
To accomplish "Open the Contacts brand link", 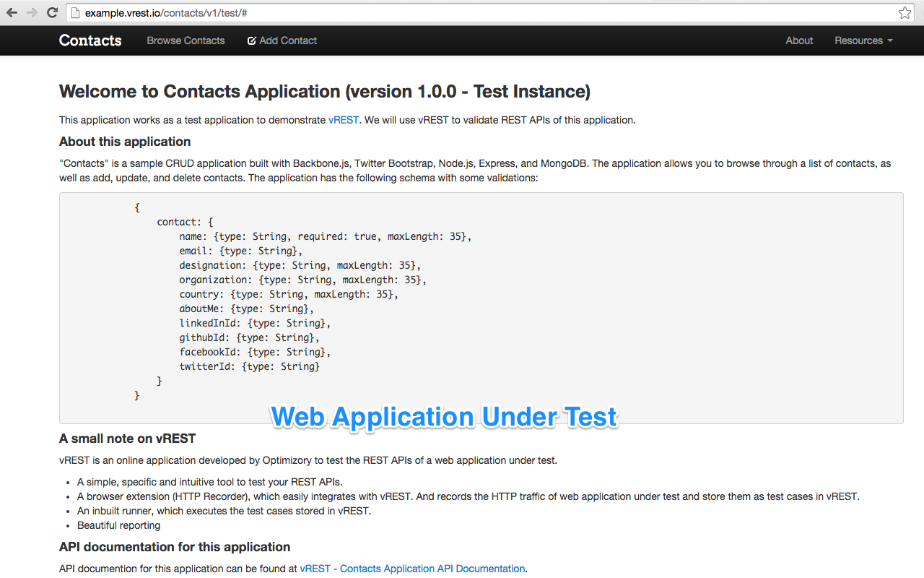I will (x=90, y=40).
